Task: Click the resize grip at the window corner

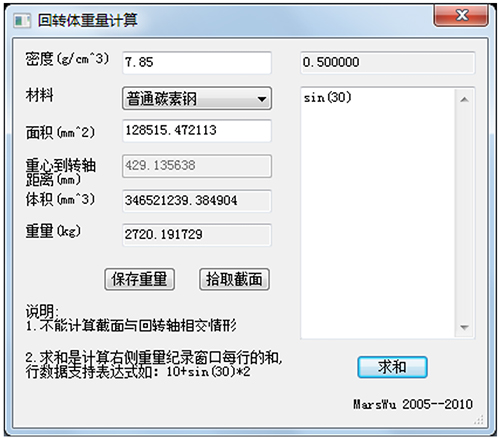Action: pos(479,420)
